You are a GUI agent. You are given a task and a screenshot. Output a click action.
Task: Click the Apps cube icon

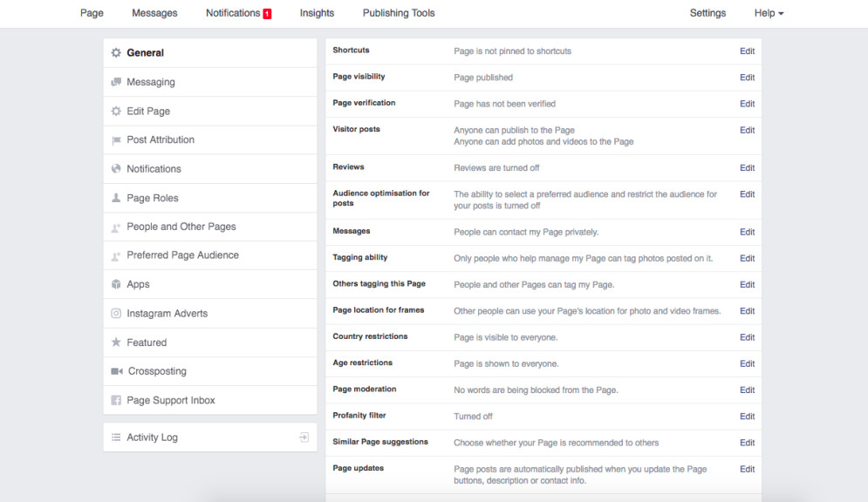click(116, 284)
